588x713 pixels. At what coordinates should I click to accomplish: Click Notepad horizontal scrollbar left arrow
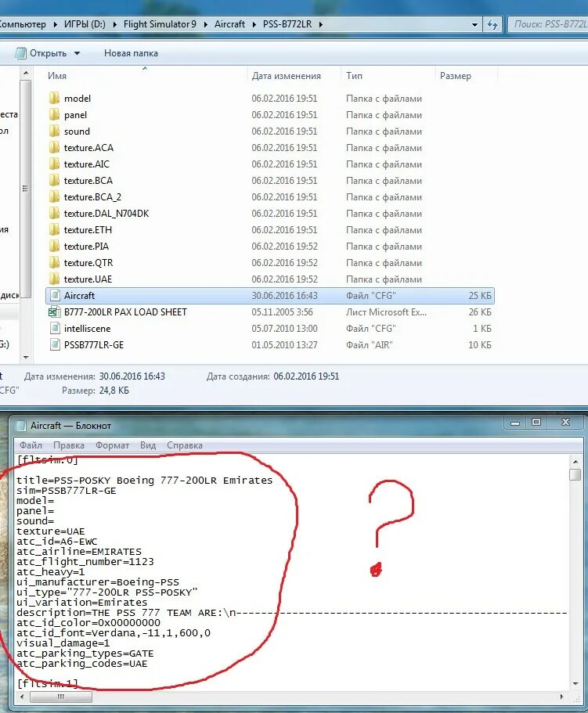click(x=22, y=697)
